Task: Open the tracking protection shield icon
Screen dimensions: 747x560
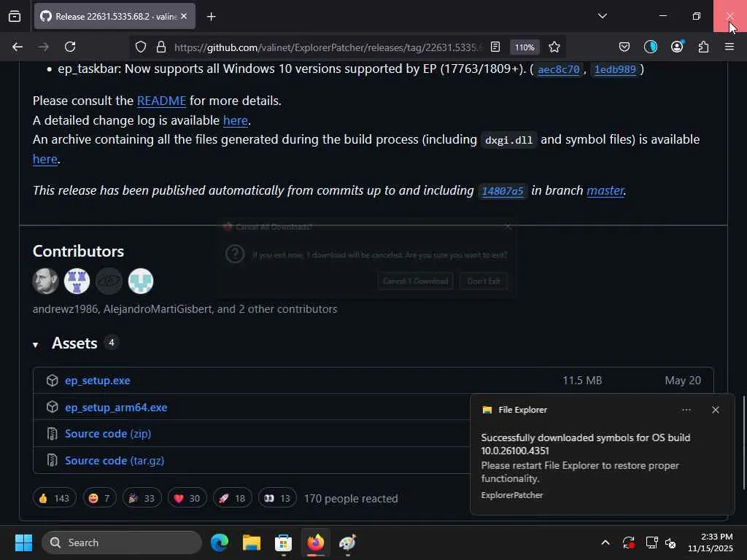Action: click(x=141, y=47)
